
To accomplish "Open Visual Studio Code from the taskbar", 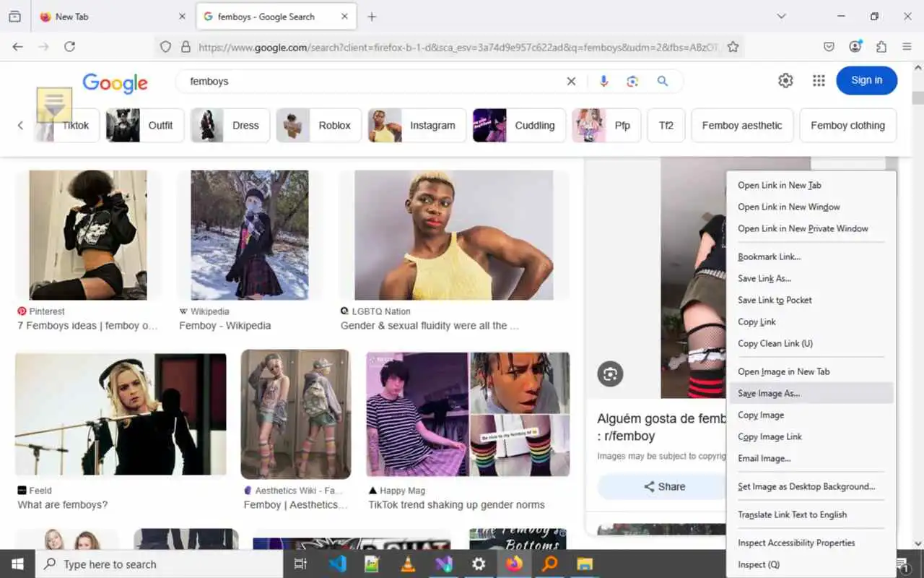I will pos(337,564).
